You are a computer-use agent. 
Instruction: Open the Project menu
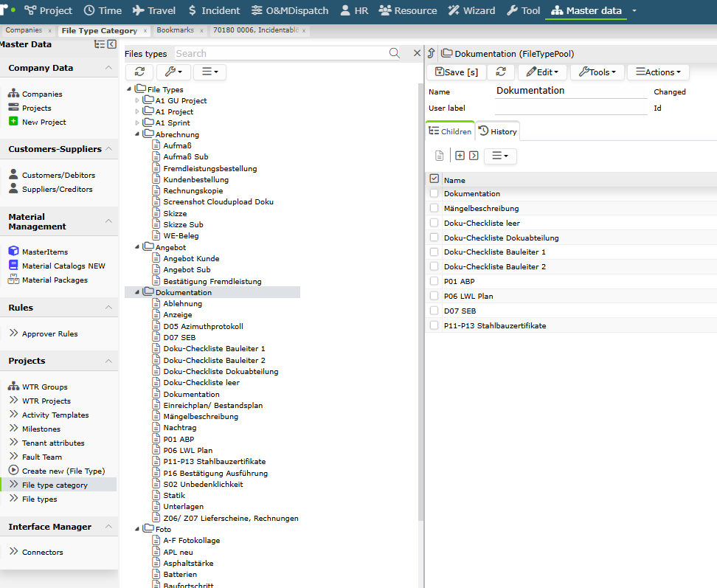pos(49,10)
